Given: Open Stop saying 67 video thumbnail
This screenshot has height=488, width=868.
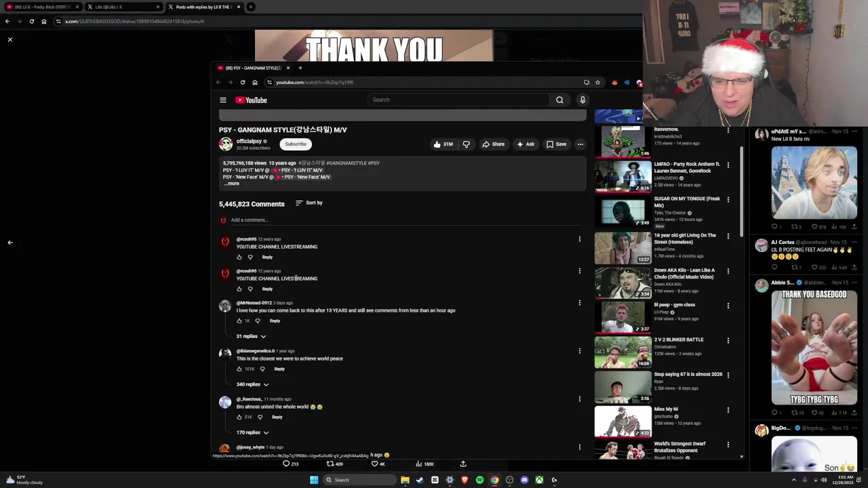Looking at the screenshot, I should point(623,386).
